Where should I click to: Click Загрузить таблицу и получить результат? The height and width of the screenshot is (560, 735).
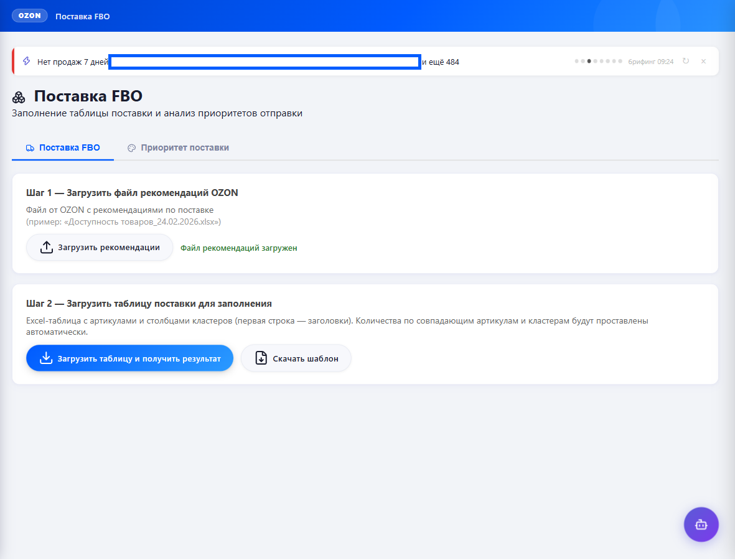click(130, 358)
